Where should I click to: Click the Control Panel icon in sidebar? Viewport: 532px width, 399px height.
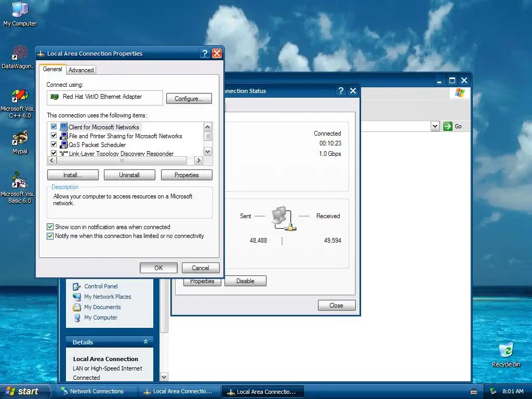pos(77,286)
